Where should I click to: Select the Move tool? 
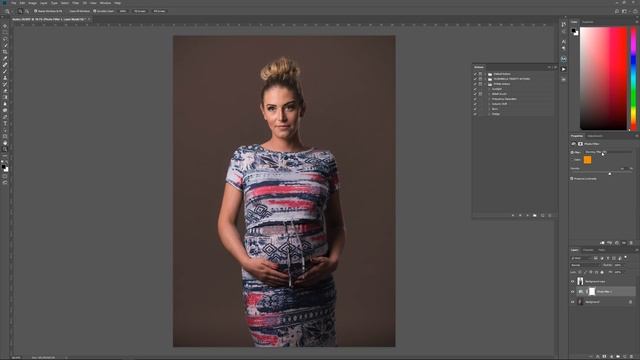coord(5,26)
